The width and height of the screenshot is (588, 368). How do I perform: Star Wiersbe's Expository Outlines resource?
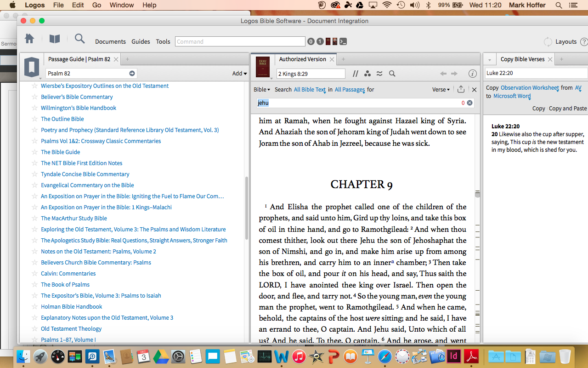34,86
